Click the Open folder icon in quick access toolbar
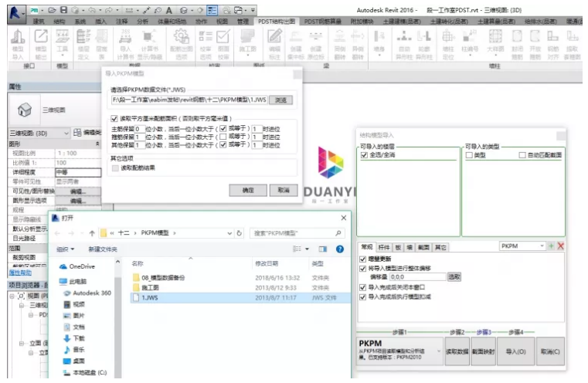Viewport: 588px width, 383px height. tap(52, 10)
